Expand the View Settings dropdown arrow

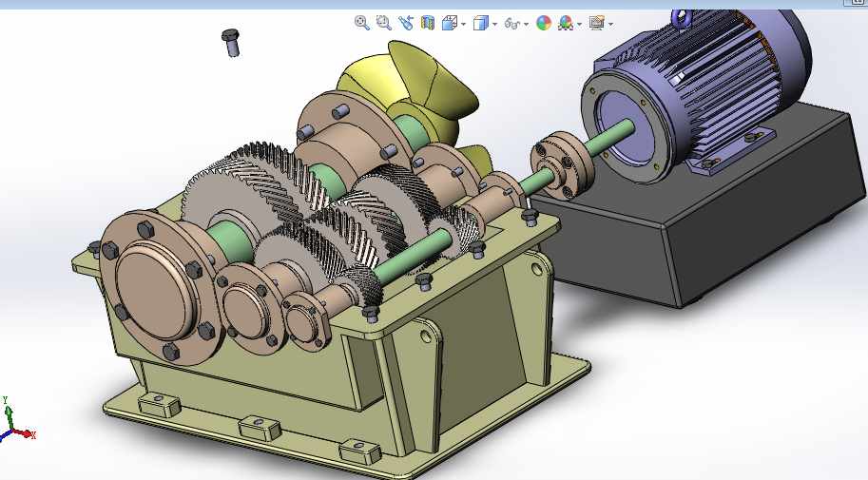(x=610, y=25)
